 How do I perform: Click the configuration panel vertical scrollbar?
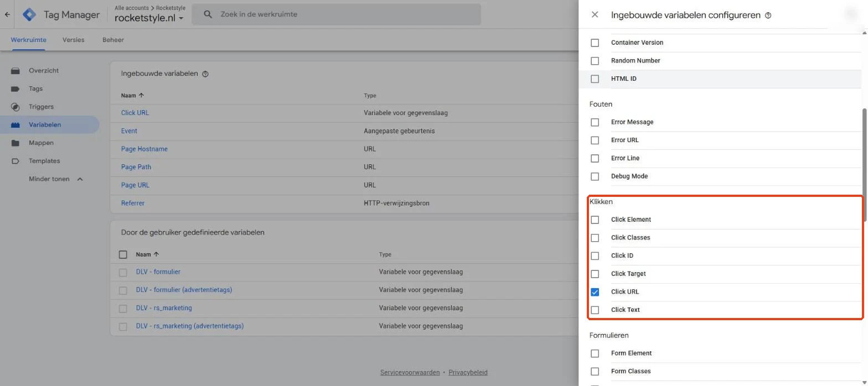(x=865, y=166)
